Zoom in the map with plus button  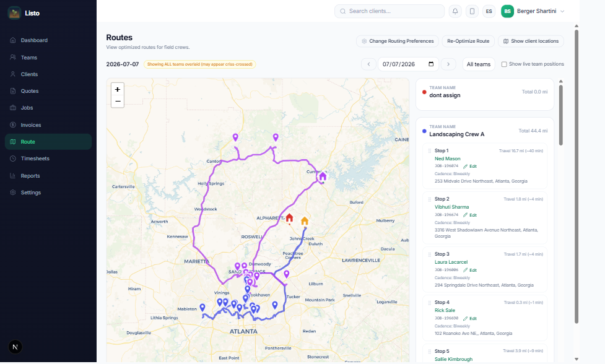point(118,89)
